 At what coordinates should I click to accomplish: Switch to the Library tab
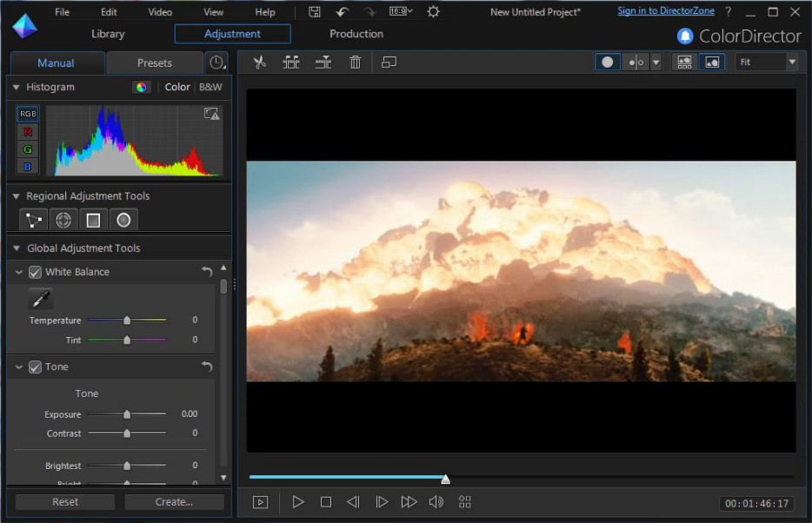click(108, 34)
